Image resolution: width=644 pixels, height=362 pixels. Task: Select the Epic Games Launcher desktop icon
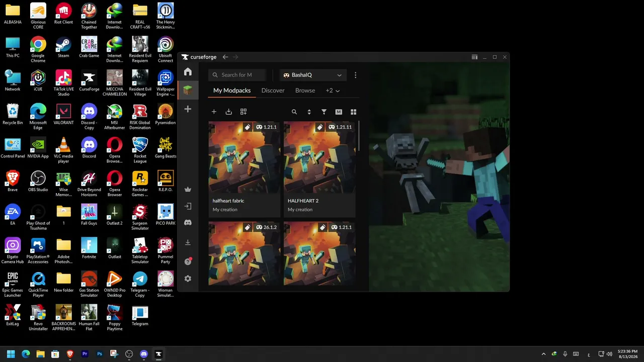13,285
